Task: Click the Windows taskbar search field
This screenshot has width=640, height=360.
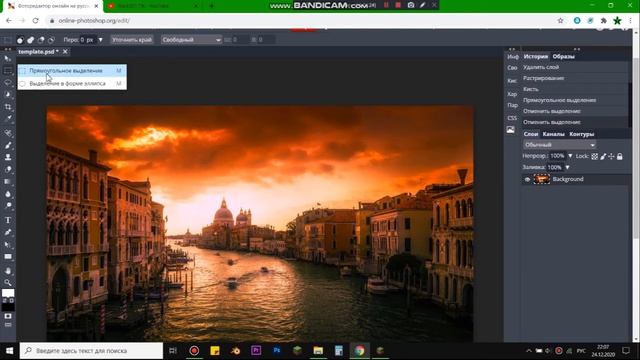Action: 91,351
